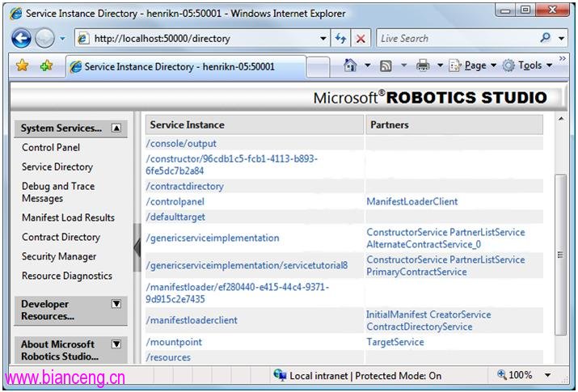The width and height of the screenshot is (578, 392).
Task: Click the PrimaryContractService partner link
Action: (x=416, y=272)
